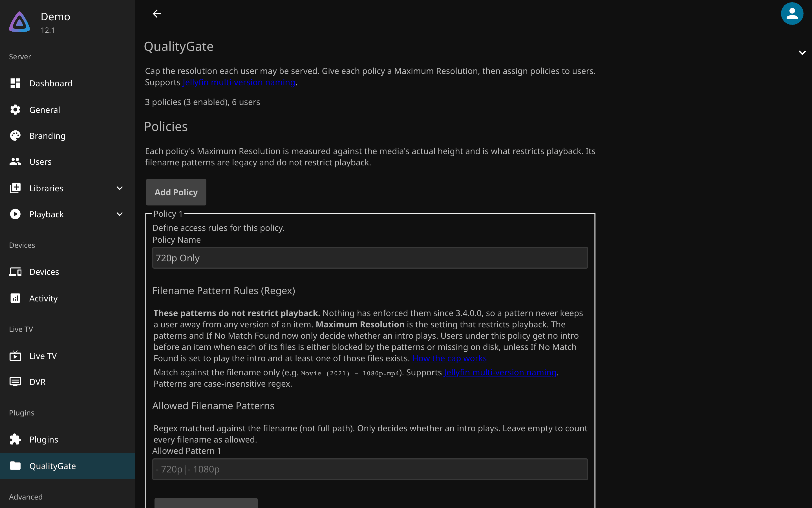Expand the Playback submenu chevron
The width and height of the screenshot is (812, 508).
point(120,214)
